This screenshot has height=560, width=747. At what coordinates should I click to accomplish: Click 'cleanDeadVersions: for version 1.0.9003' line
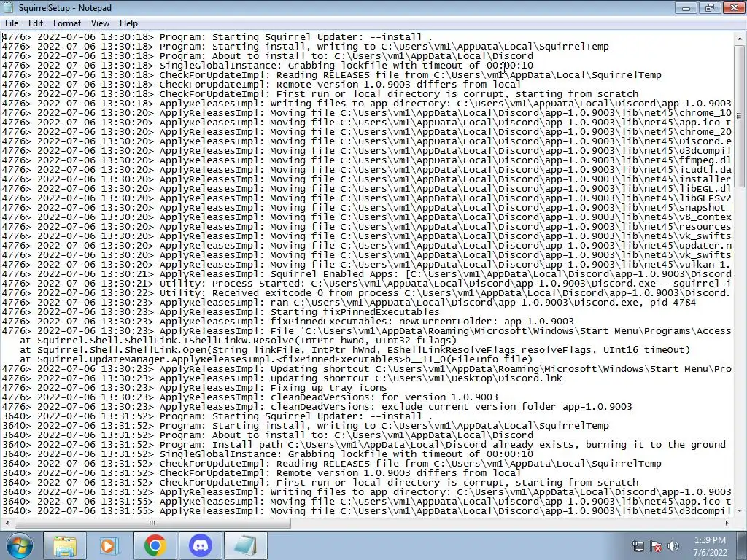384,397
